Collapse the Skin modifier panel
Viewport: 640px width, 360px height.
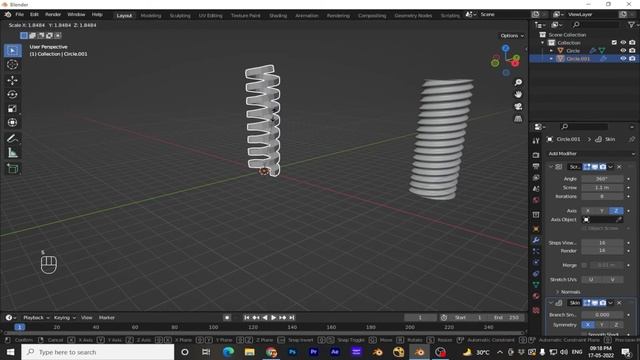point(551,303)
